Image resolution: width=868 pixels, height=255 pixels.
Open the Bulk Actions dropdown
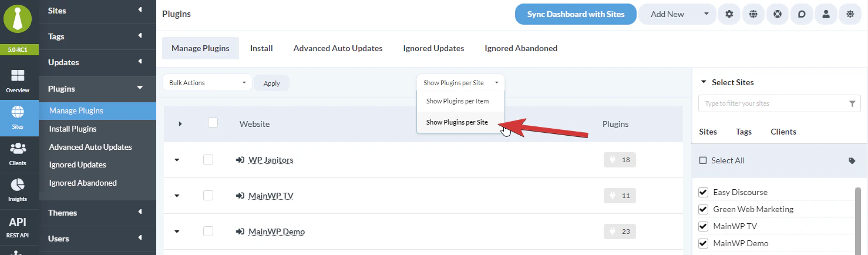click(207, 83)
